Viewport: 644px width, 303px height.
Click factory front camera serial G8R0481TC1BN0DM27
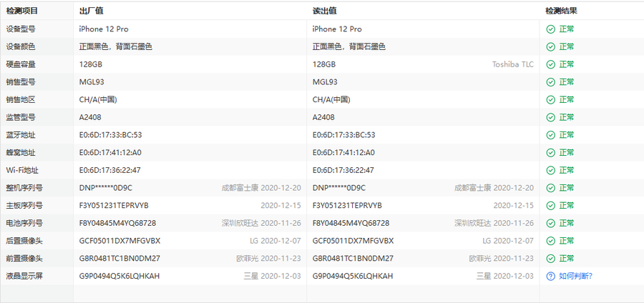point(119,258)
